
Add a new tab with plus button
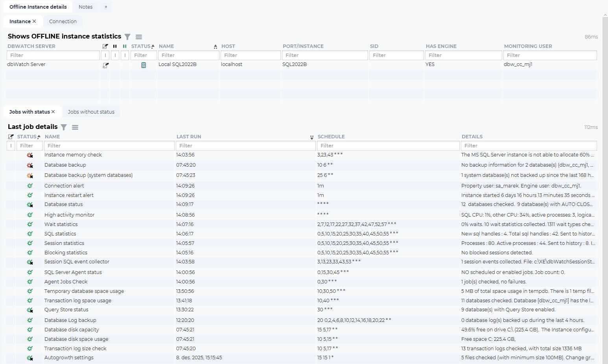click(106, 7)
